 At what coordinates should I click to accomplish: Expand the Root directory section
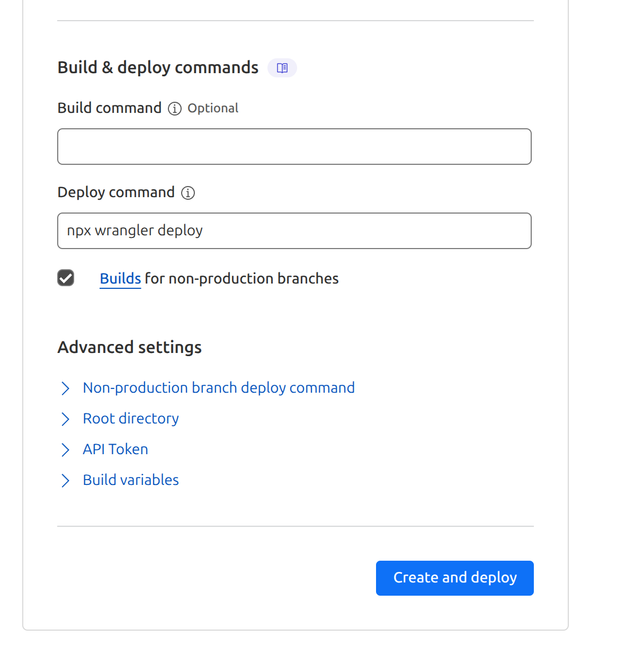(131, 419)
